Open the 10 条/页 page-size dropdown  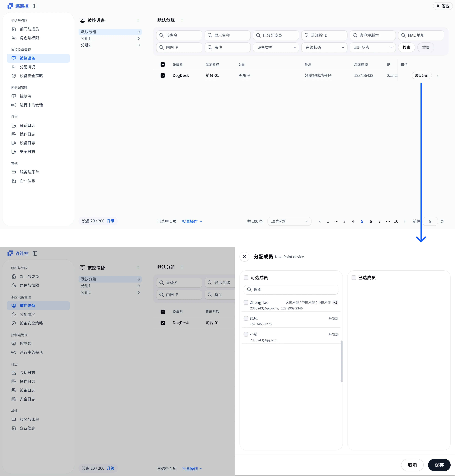click(289, 221)
